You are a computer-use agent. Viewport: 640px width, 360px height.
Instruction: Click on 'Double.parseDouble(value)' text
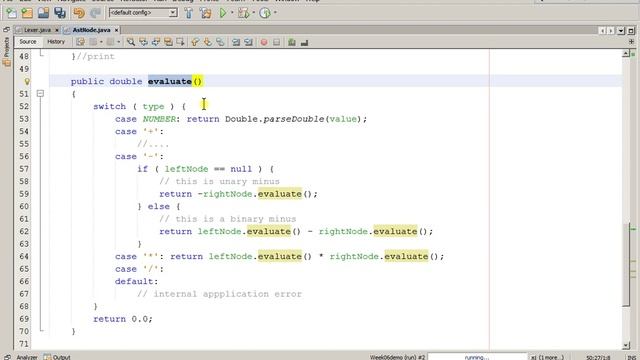[293, 119]
